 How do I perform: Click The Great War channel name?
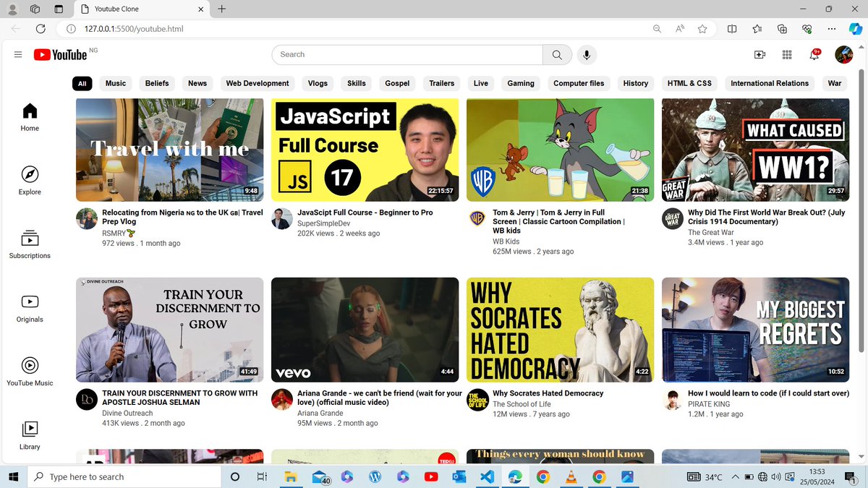(711, 233)
